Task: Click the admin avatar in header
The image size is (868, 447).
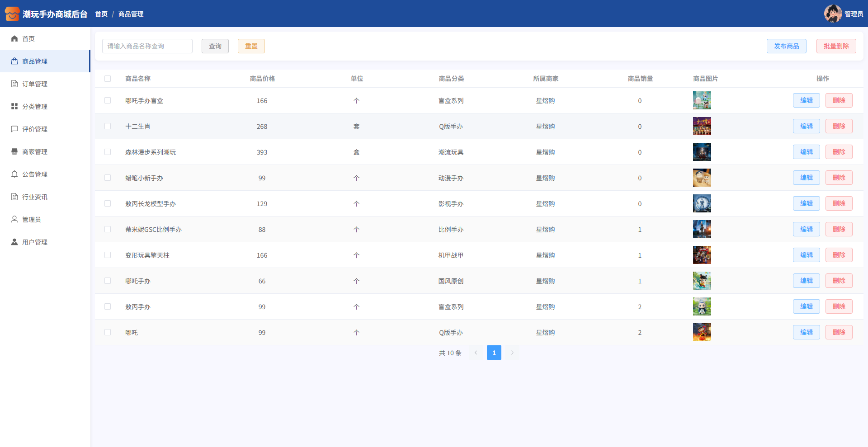Action: tap(833, 14)
